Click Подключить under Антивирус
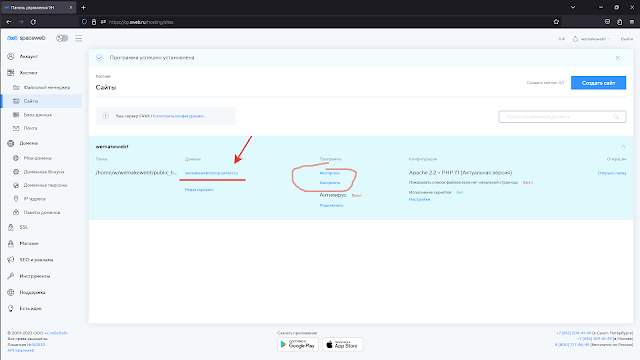This screenshot has height=360, width=640. click(x=331, y=205)
